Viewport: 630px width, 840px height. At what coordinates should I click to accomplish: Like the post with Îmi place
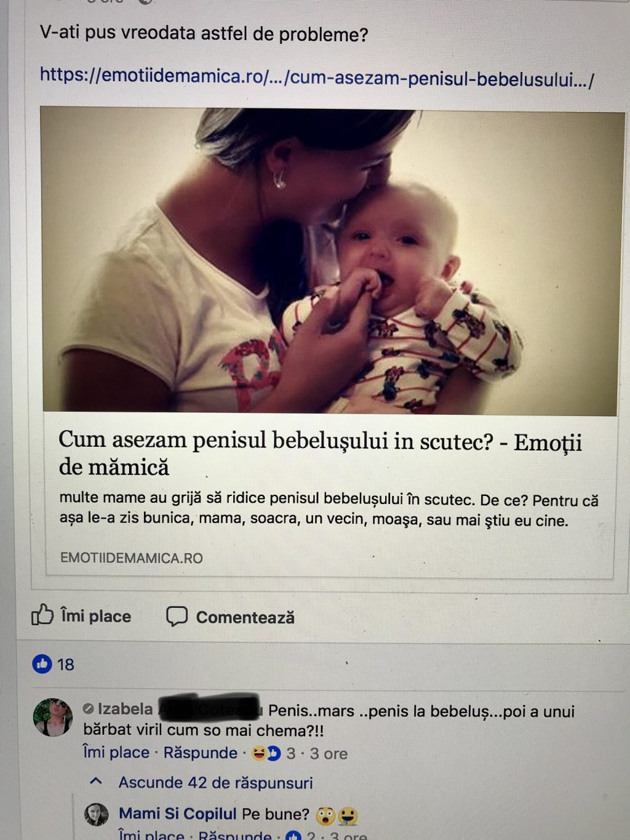point(95,616)
